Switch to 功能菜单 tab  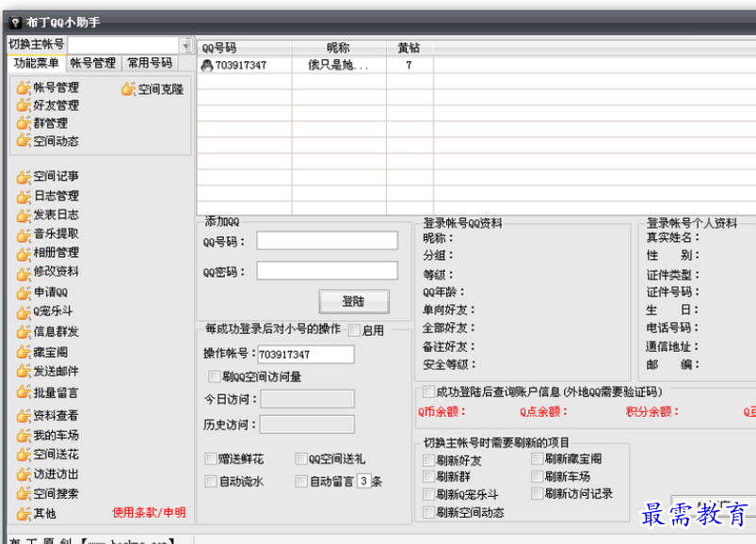36,63
